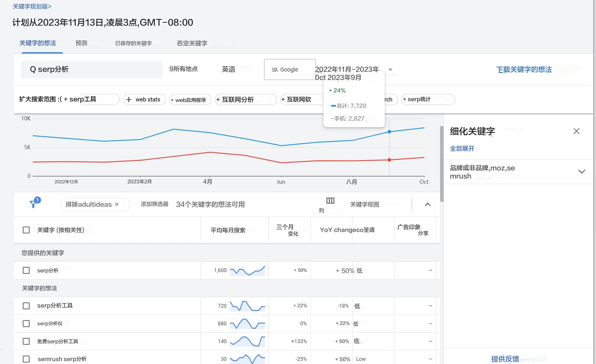Open the Google network selector

coord(290,69)
